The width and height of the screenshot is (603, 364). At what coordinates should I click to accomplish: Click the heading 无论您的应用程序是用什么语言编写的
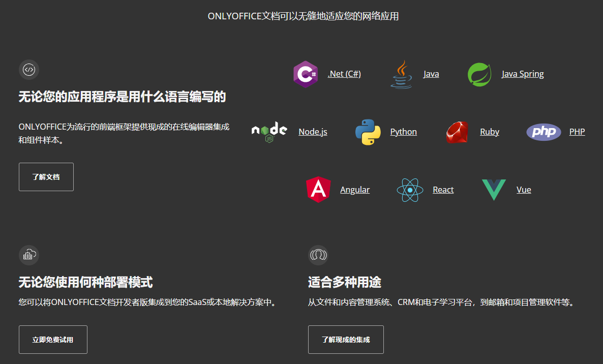123,97
